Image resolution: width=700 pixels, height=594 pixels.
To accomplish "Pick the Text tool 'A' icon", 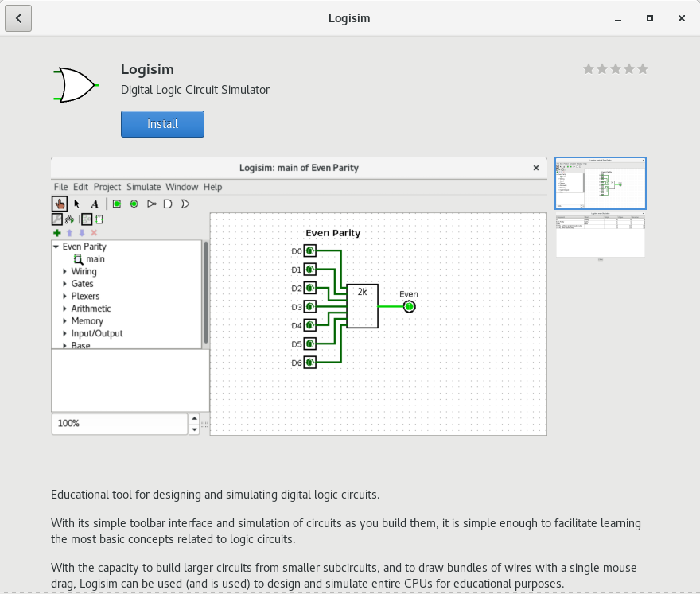I will coord(95,204).
